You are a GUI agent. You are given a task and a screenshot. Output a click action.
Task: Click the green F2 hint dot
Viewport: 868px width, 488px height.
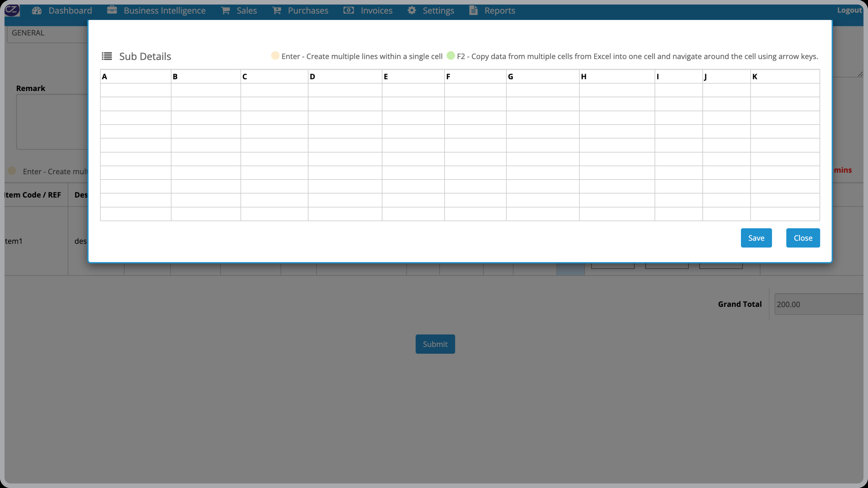[x=450, y=56]
